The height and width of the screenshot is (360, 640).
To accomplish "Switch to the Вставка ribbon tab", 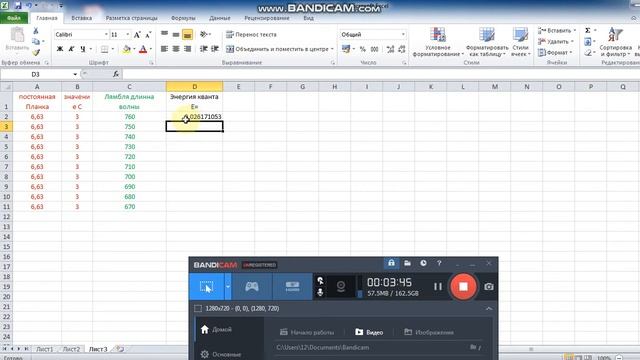I will pos(81,18).
